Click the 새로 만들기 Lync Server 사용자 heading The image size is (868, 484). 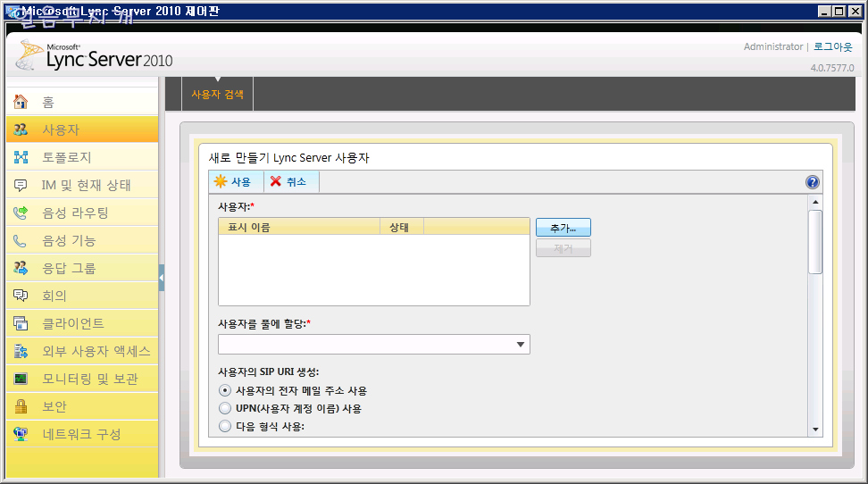(x=289, y=158)
